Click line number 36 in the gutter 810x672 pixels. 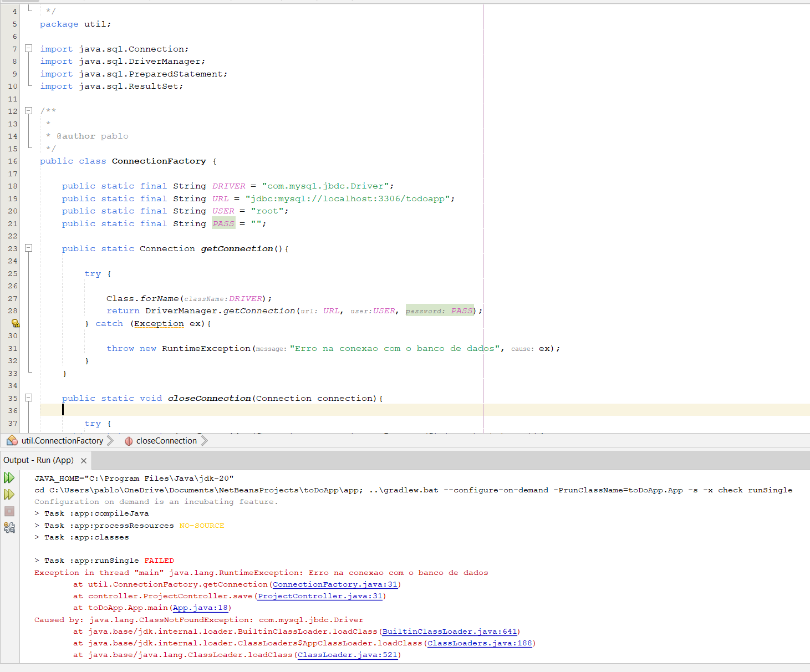(13, 411)
